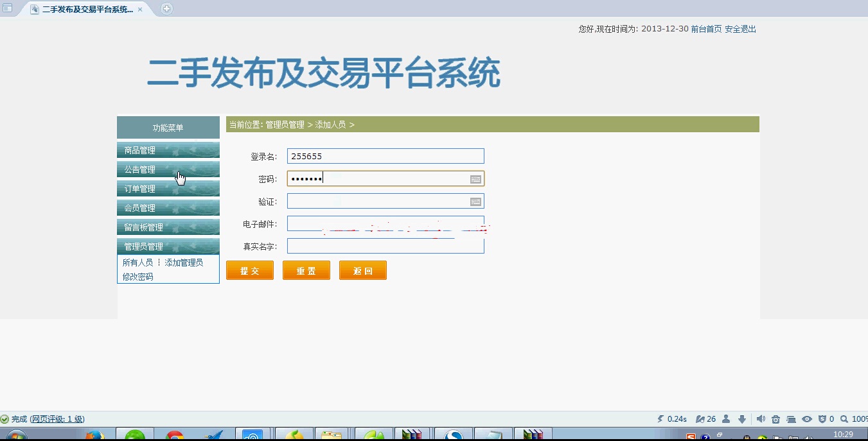868x441 pixels.
Task: Click the user account status bar icon
Action: pos(726,419)
